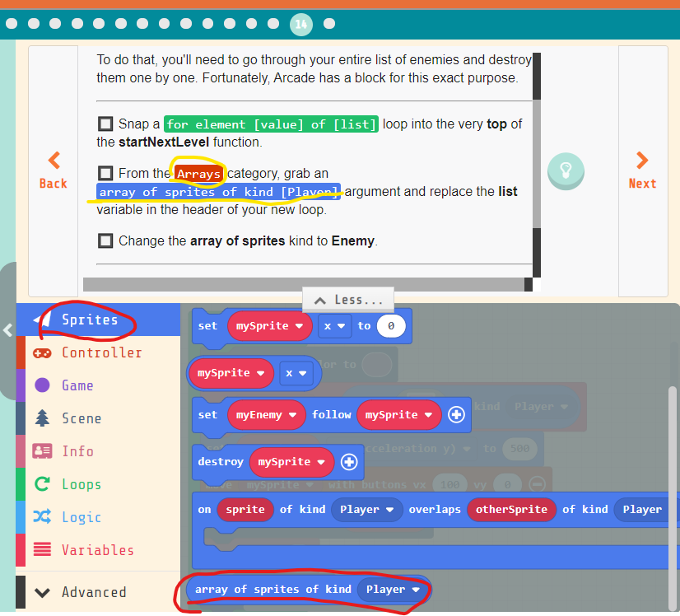This screenshot has height=616, width=680.
Task: Click the lightbulb hint button
Action: click(x=566, y=171)
